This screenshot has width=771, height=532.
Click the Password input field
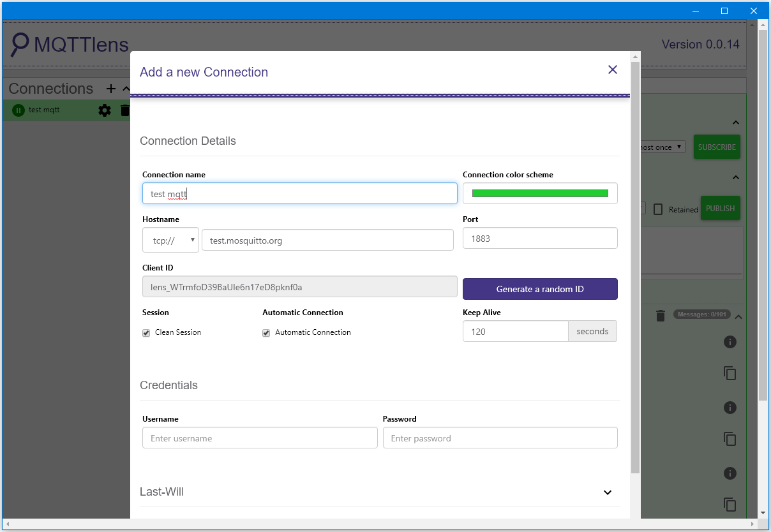tap(500, 438)
